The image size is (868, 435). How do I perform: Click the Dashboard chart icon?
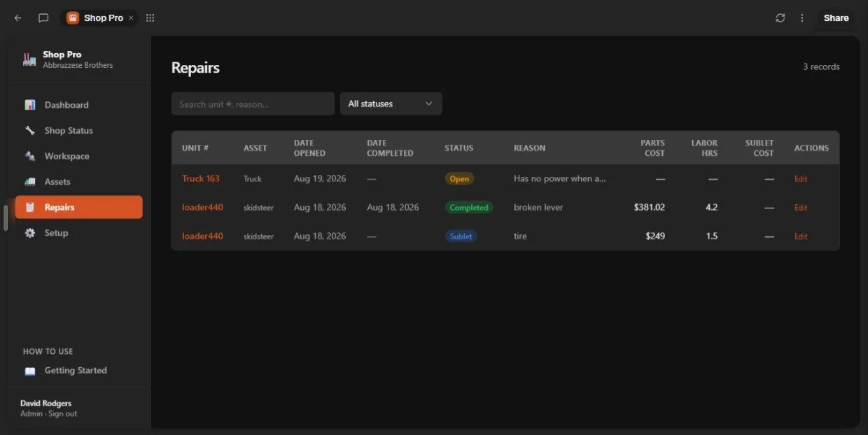pyautogui.click(x=30, y=105)
